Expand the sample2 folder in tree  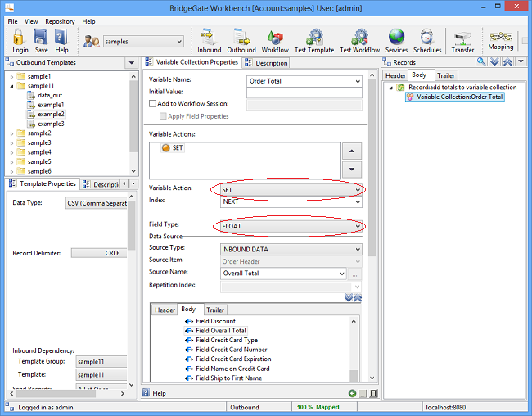pos(11,133)
